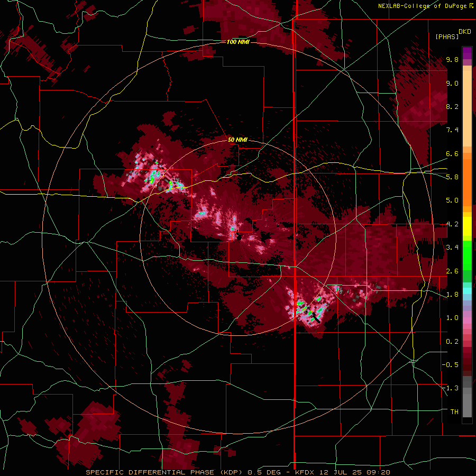The height and width of the screenshot is (476, 476).
Task: Click the 0.2 color scale value
Action: [452, 341]
